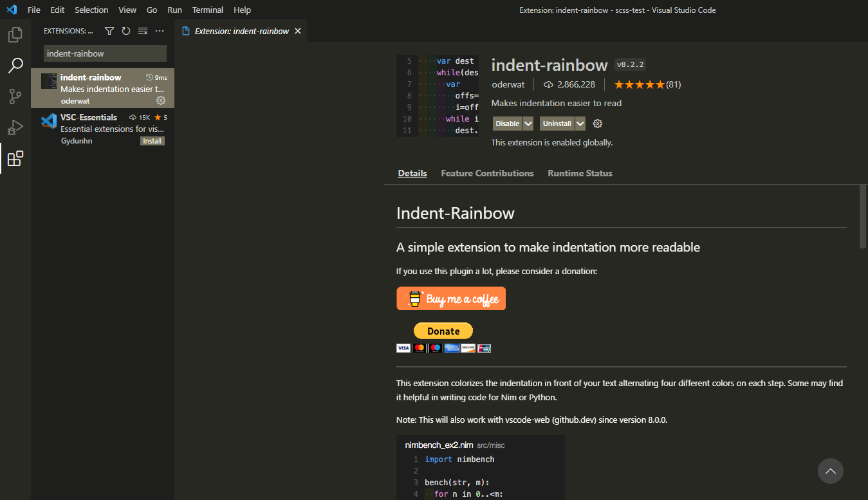Open the Go menu

click(152, 10)
